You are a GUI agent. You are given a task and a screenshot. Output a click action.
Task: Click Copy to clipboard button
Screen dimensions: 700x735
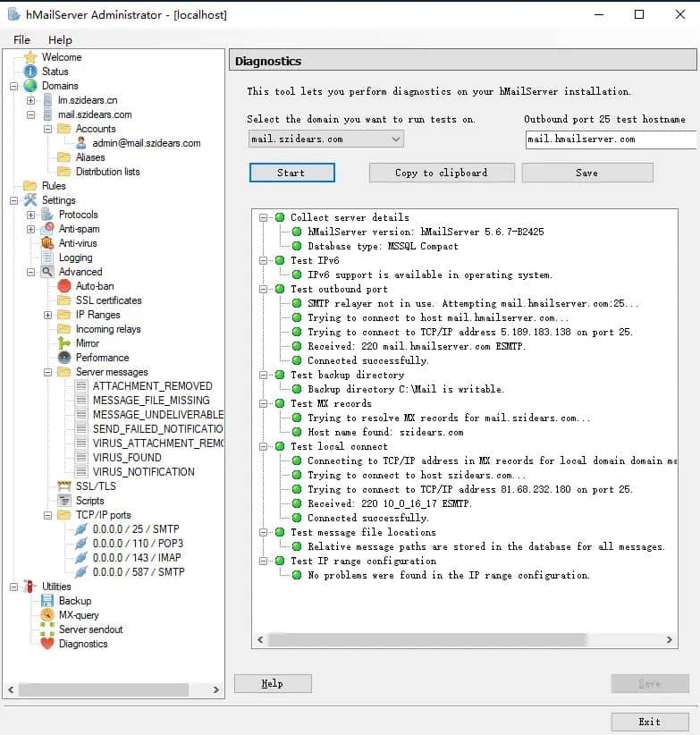442,173
